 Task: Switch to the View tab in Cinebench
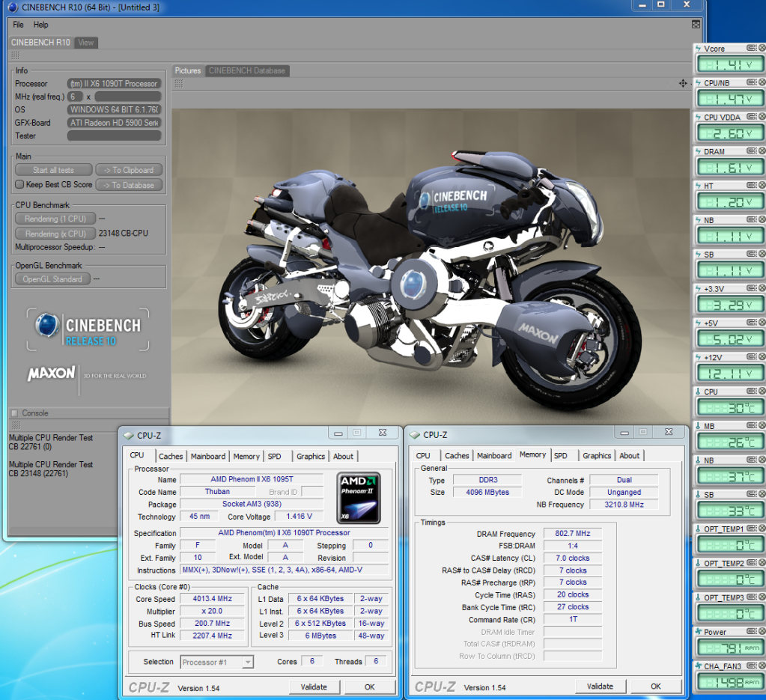click(x=86, y=43)
